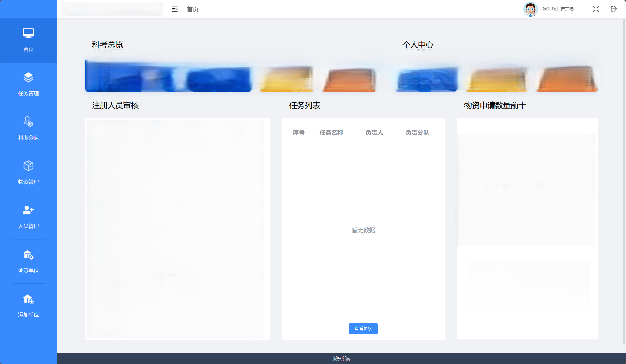Click 查看更多 button under the task list

(x=363, y=328)
